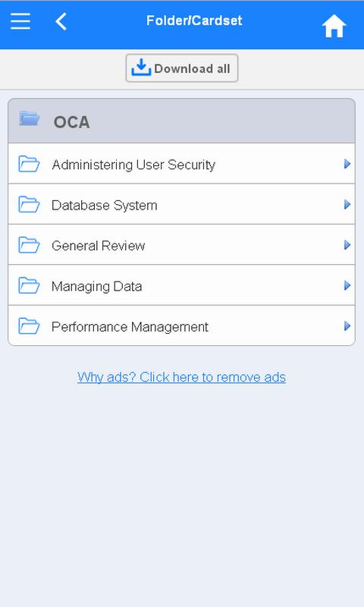Screen dimensions: 364x607
Task: Open the remove ads link
Action: tap(181, 377)
